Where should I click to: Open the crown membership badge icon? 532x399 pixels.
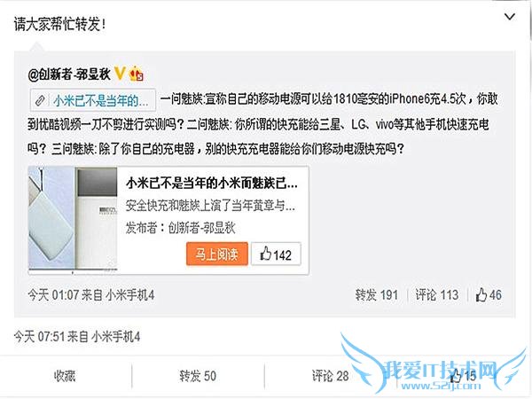[x=136, y=73]
